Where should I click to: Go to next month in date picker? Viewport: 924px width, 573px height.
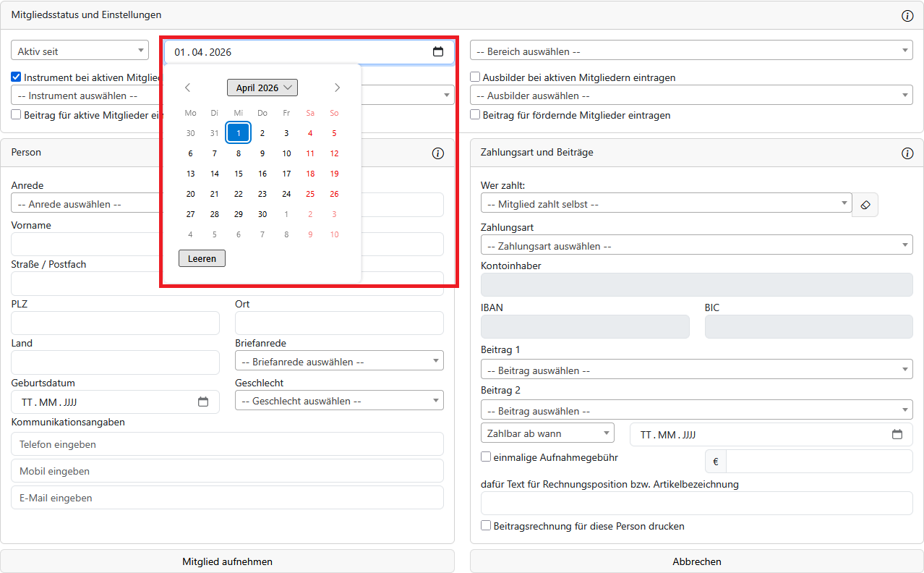pyautogui.click(x=337, y=88)
